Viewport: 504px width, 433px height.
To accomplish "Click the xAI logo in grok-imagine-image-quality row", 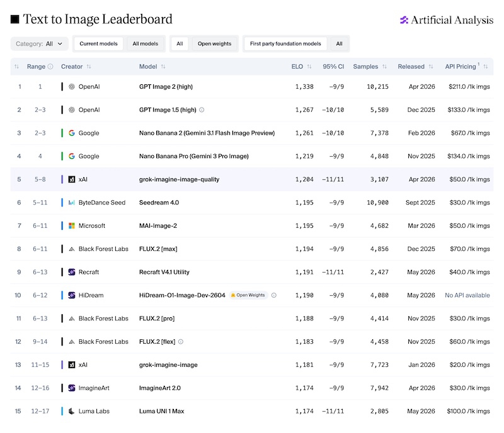I will 72,179.
